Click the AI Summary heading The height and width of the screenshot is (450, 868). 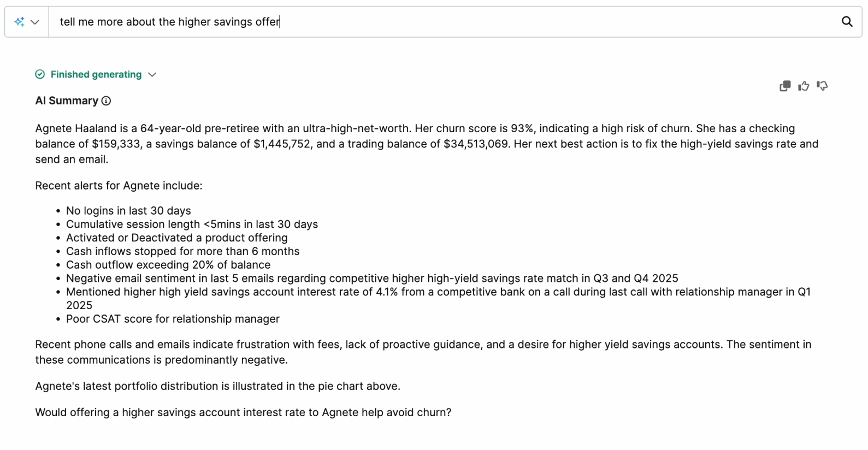coord(67,100)
